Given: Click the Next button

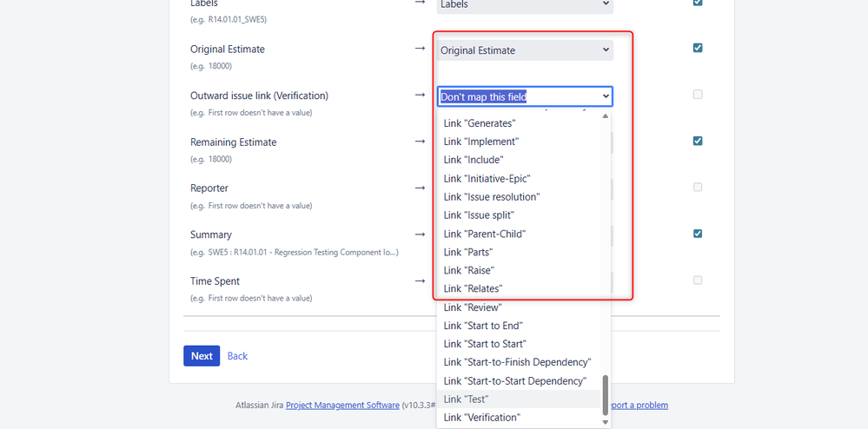Looking at the screenshot, I should tap(202, 356).
